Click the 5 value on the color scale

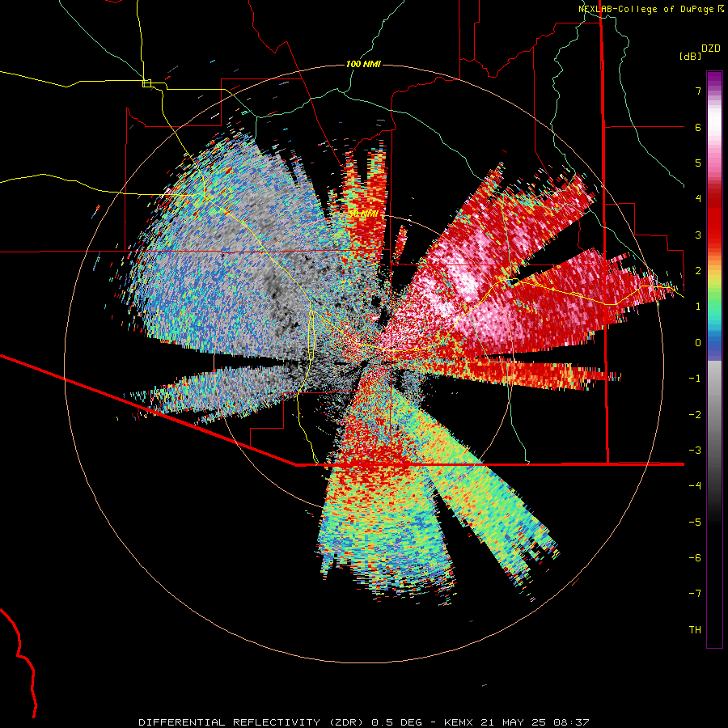(698, 163)
